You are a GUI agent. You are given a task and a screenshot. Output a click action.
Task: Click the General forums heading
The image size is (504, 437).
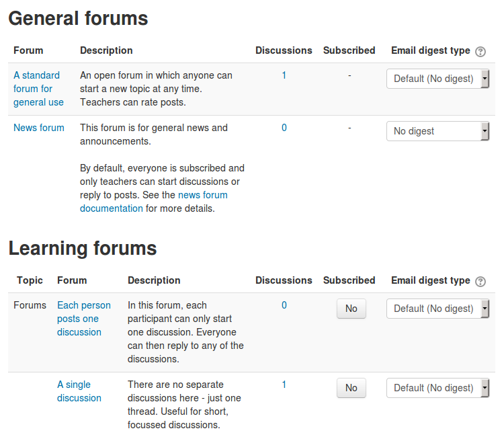point(78,18)
